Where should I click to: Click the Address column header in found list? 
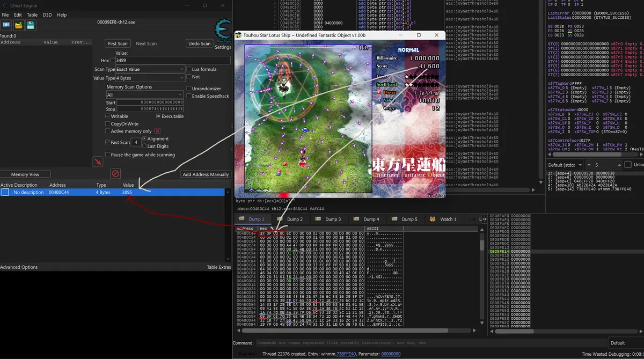point(11,42)
